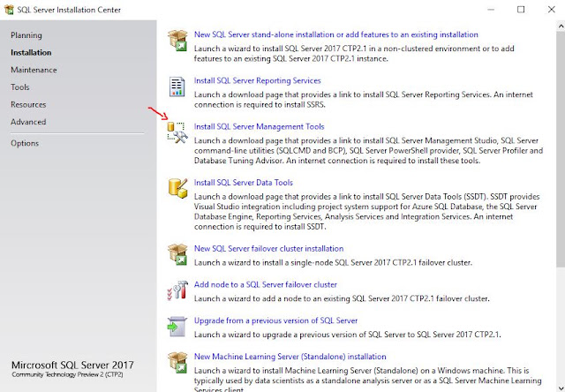Screen dimensions: 565x392
Task: Open the Planning section
Action: [x=26, y=35]
